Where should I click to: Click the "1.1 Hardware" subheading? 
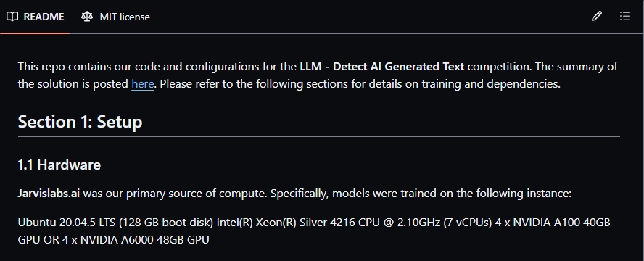(59, 165)
